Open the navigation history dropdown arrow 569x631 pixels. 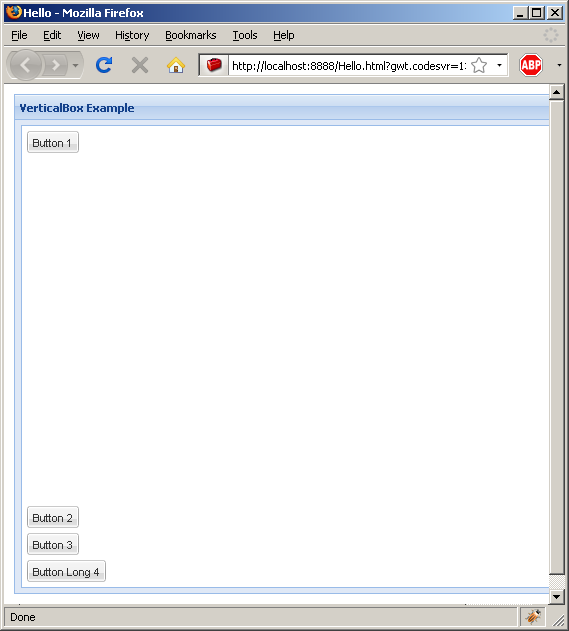coord(75,65)
